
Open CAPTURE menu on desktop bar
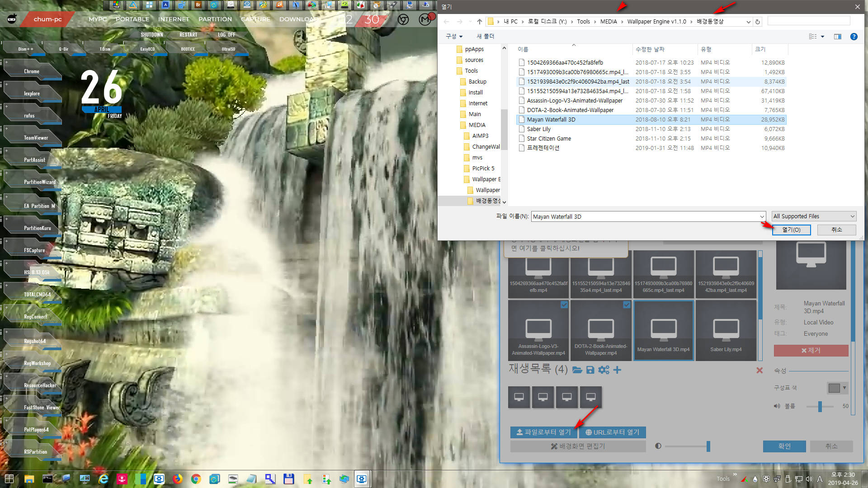[255, 19]
